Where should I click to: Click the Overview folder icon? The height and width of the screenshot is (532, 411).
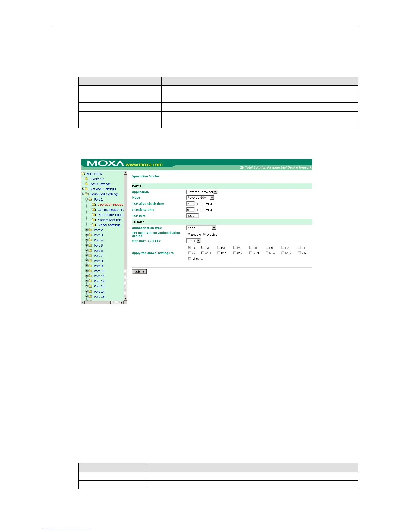(x=87, y=179)
